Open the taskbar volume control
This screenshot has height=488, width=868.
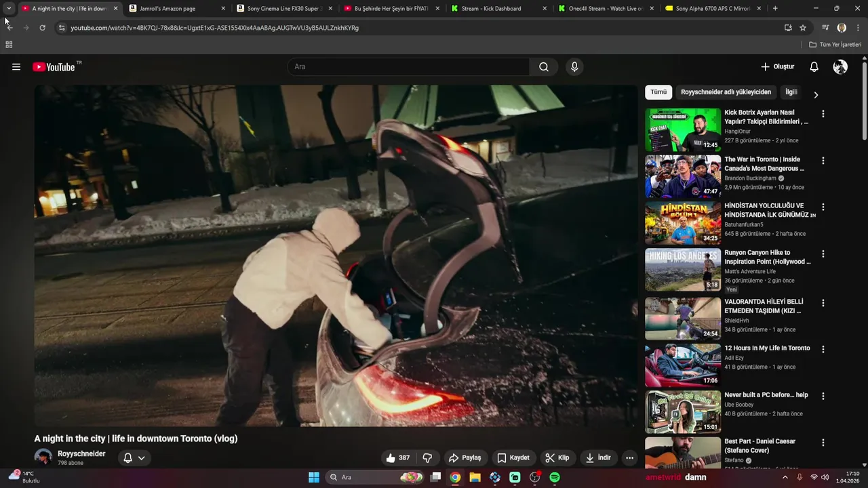point(825,477)
